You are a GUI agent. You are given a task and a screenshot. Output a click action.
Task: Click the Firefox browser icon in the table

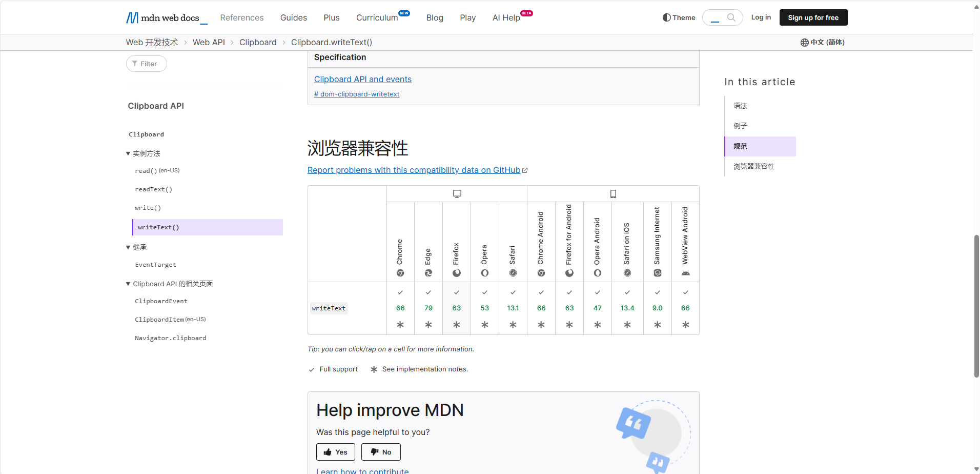[x=456, y=273]
